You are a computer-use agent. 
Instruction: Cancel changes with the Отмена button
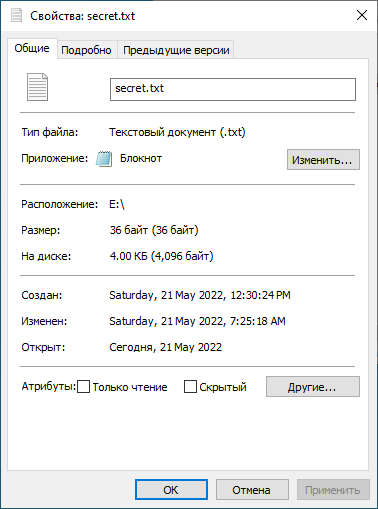[x=252, y=490]
